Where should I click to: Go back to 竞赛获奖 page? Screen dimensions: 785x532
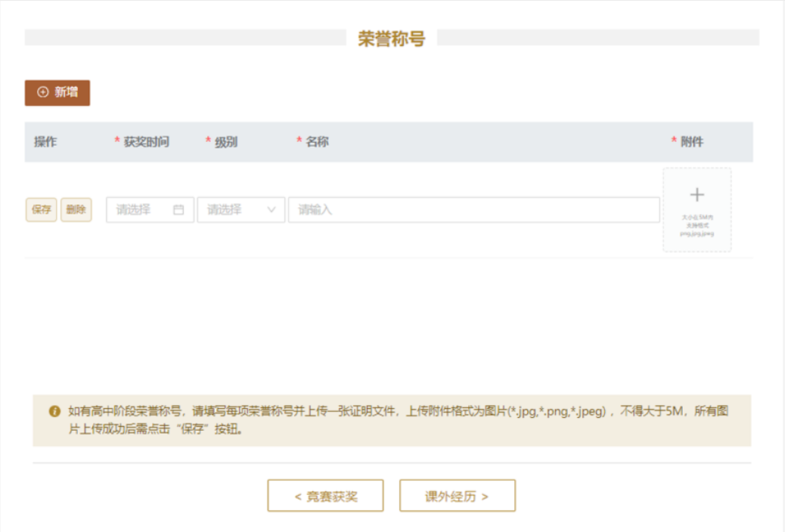pos(325,496)
